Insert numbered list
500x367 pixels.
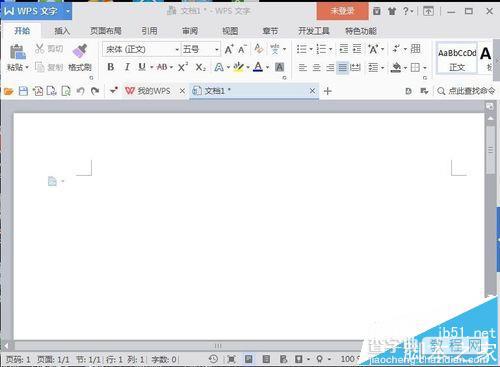coord(321,49)
